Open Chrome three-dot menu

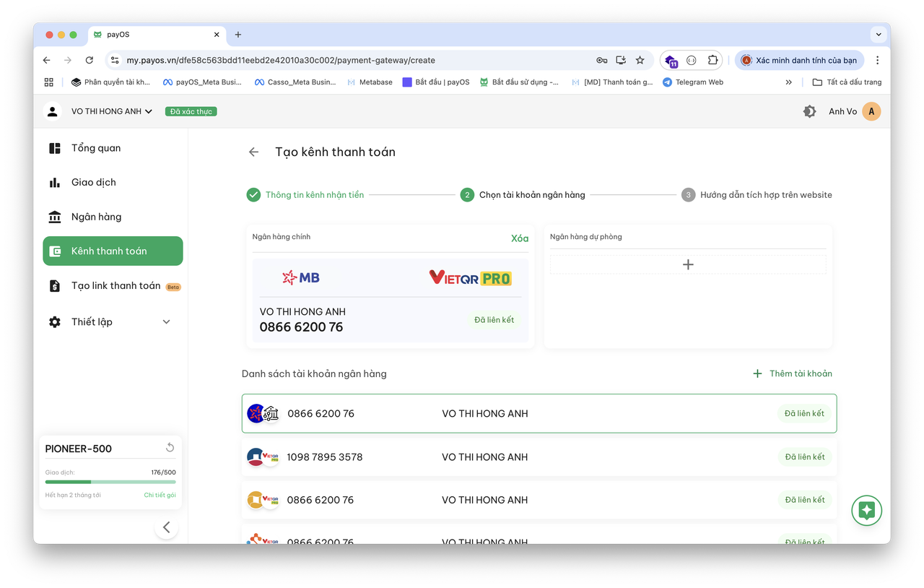(877, 60)
